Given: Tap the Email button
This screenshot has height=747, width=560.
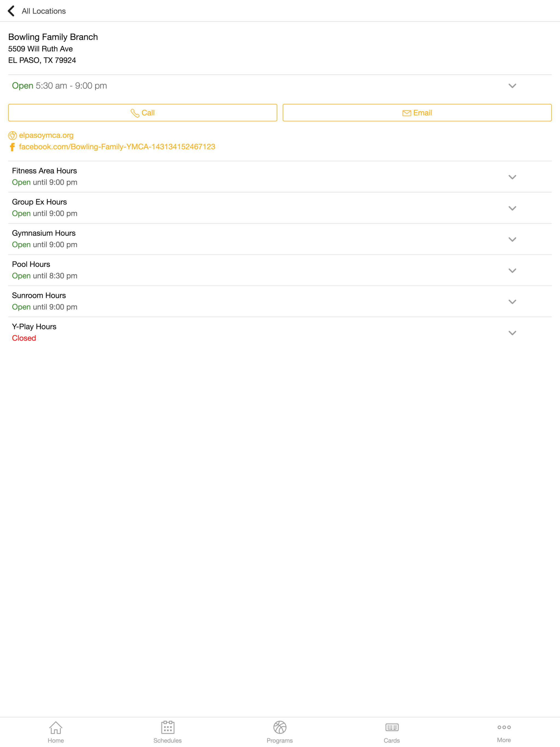Looking at the screenshot, I should [417, 113].
